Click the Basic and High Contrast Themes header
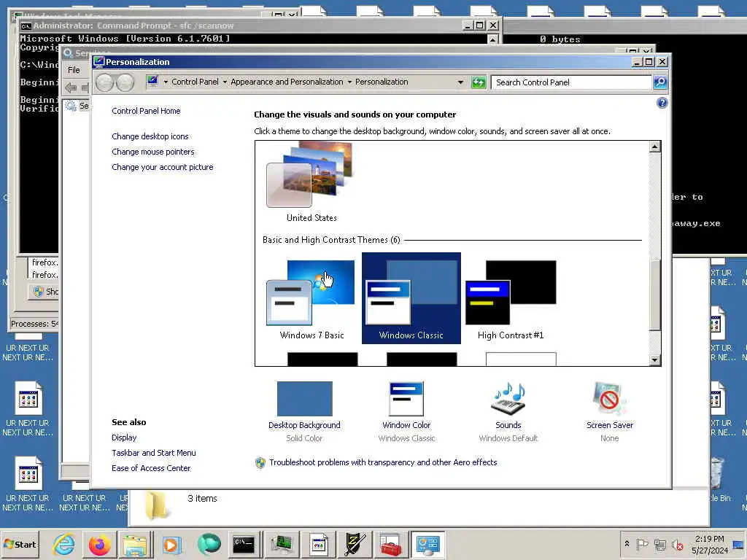 331,239
